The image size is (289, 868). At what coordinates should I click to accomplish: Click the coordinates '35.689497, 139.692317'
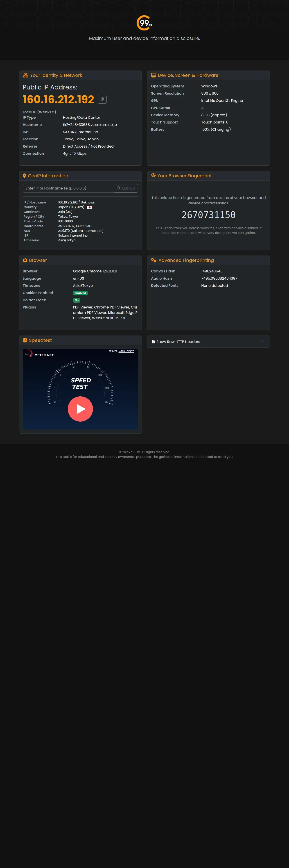click(75, 226)
